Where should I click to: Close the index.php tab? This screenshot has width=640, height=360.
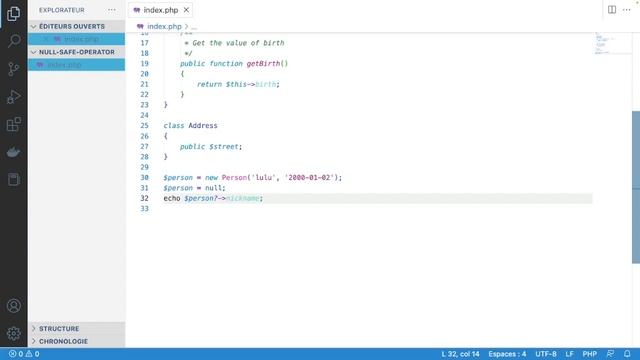[x=186, y=10]
